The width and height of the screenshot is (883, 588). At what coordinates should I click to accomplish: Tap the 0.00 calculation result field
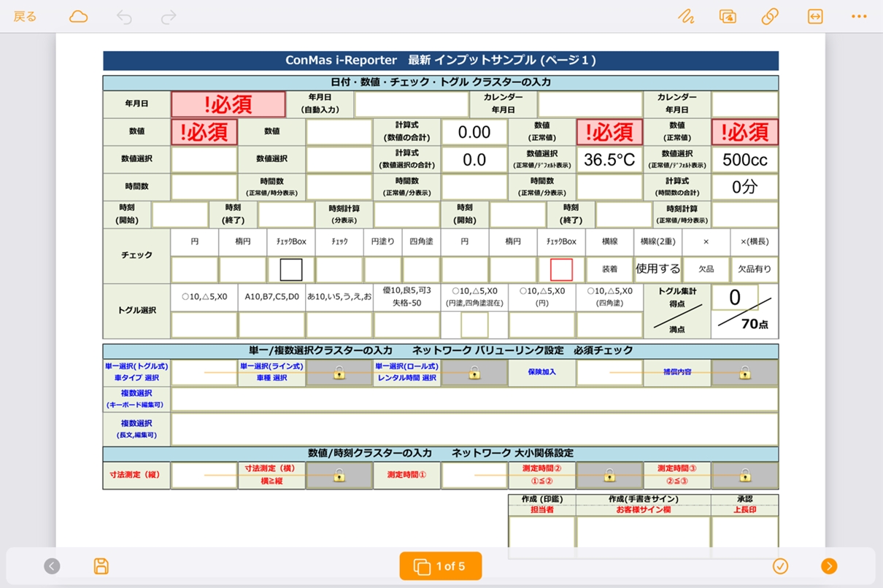click(x=474, y=132)
